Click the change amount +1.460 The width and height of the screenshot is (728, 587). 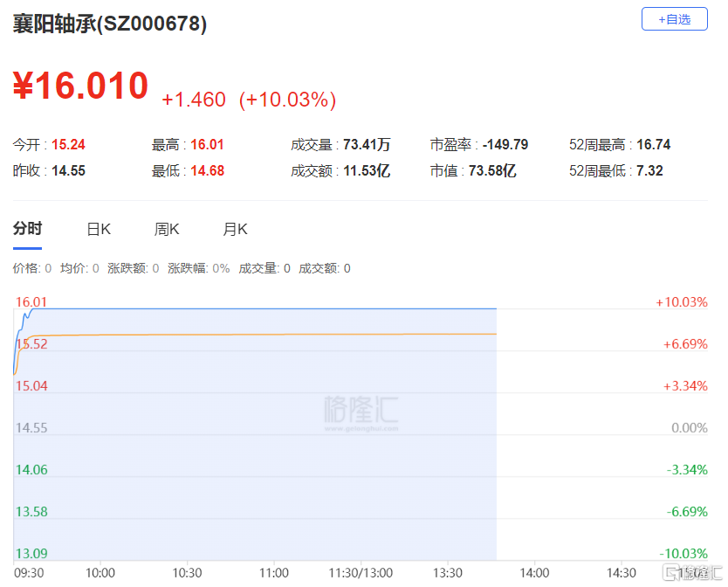tap(194, 100)
